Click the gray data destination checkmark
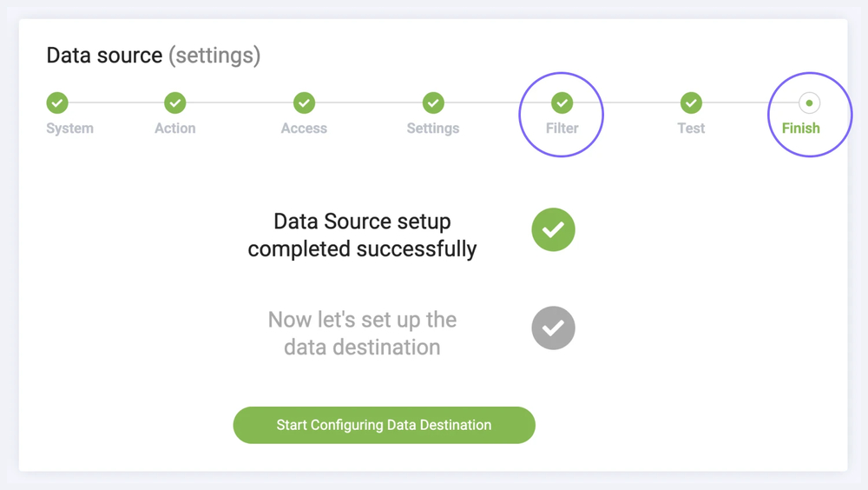The image size is (868, 490). 553,328
